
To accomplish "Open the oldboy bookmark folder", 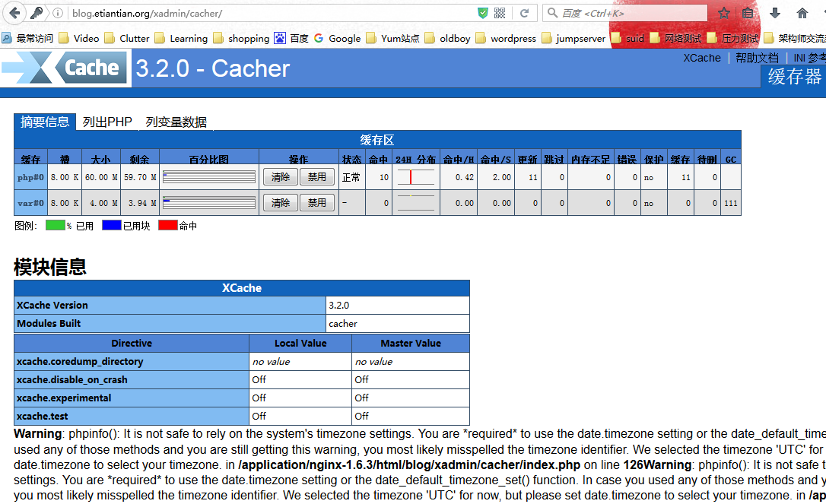I will tap(448, 38).
